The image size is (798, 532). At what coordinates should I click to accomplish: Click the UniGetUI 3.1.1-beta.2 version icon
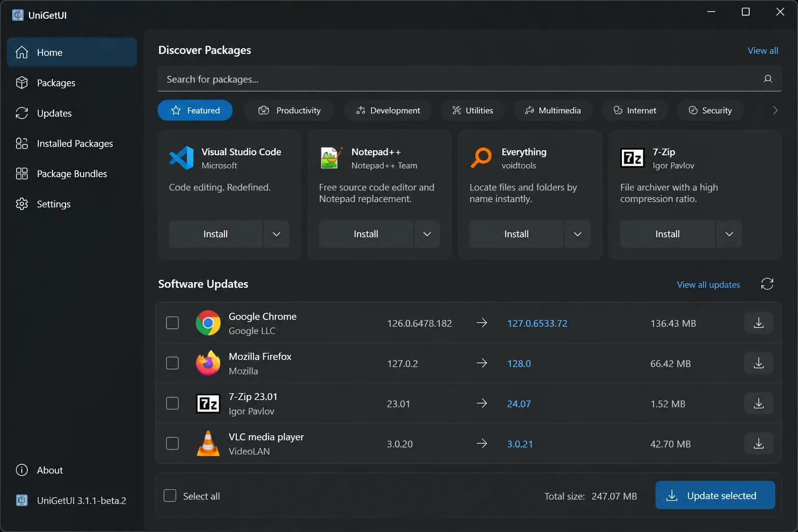click(x=22, y=500)
